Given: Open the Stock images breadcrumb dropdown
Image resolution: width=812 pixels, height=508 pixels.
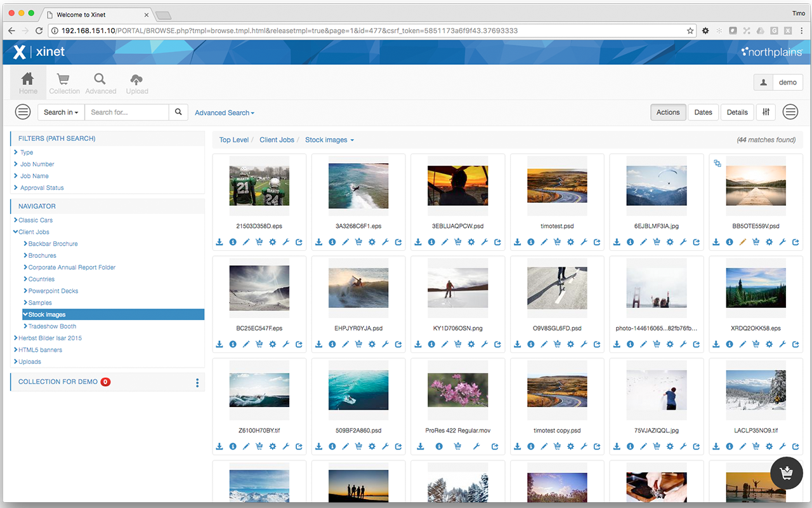Looking at the screenshot, I should click(329, 140).
